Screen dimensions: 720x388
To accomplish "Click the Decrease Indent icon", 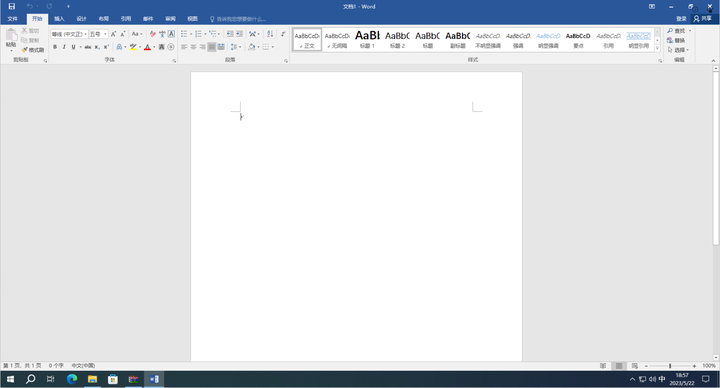I will [230, 34].
